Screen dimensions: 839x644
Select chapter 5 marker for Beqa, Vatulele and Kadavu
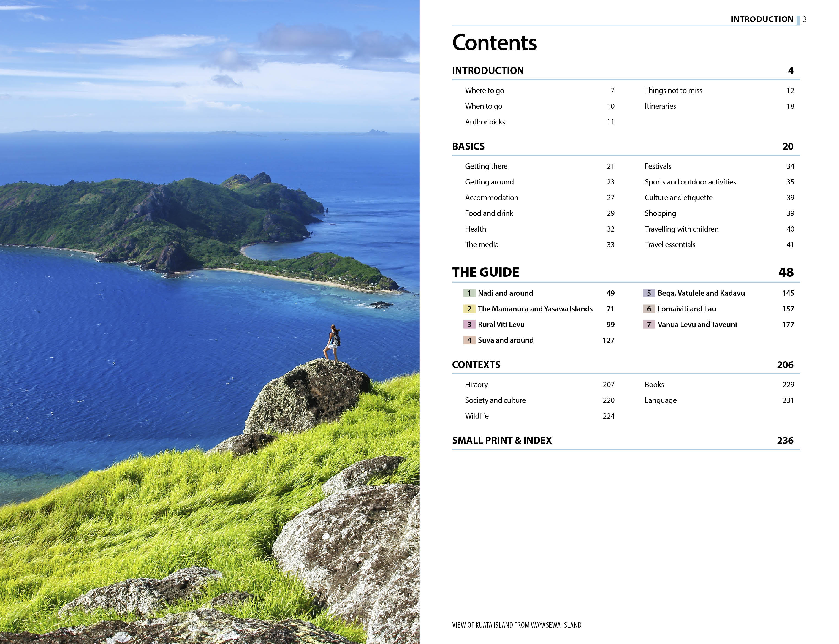648,293
